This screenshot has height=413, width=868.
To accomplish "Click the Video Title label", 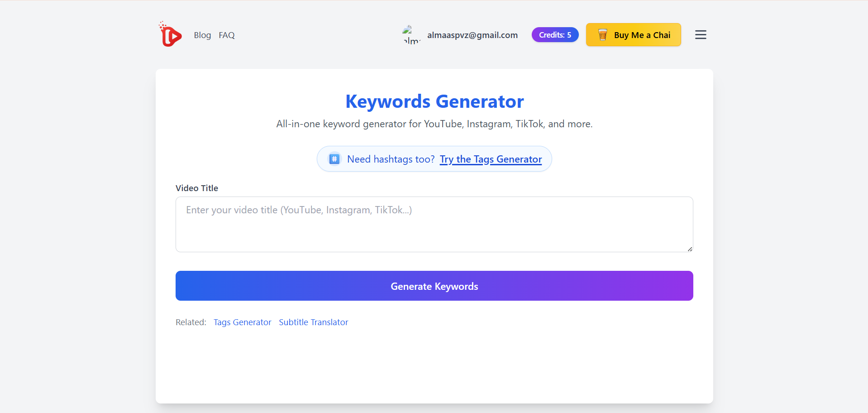I will [197, 188].
